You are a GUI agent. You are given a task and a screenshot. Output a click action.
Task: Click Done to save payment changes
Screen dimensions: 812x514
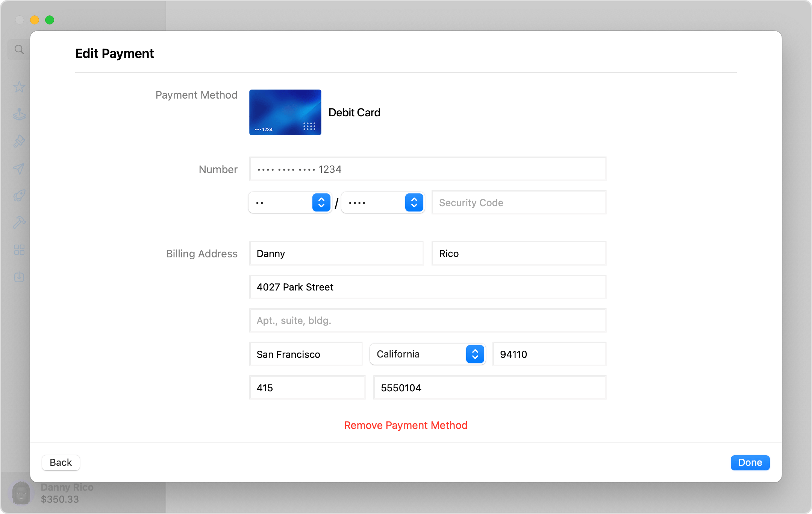click(750, 462)
